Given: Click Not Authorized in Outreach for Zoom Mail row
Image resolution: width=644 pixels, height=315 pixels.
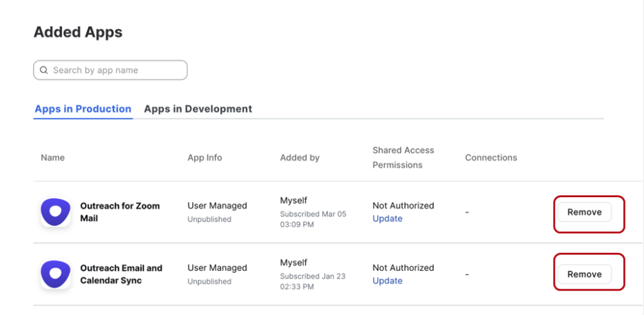Looking at the screenshot, I should (403, 206).
